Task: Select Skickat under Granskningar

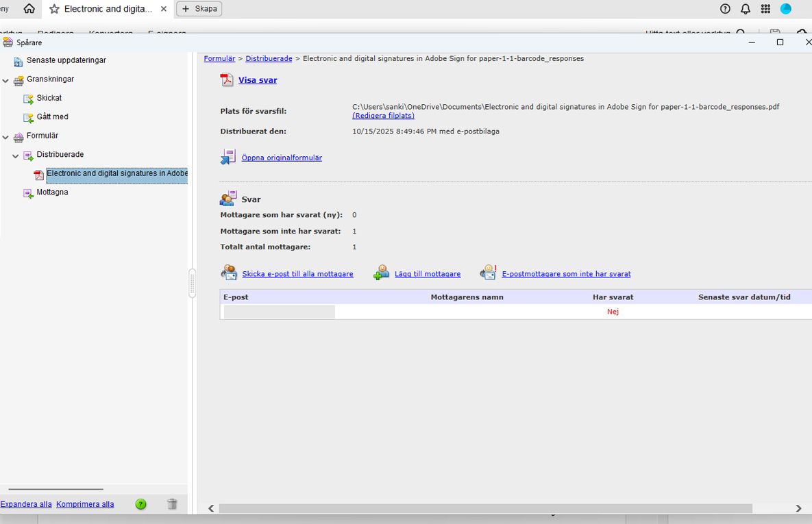Action: point(49,97)
